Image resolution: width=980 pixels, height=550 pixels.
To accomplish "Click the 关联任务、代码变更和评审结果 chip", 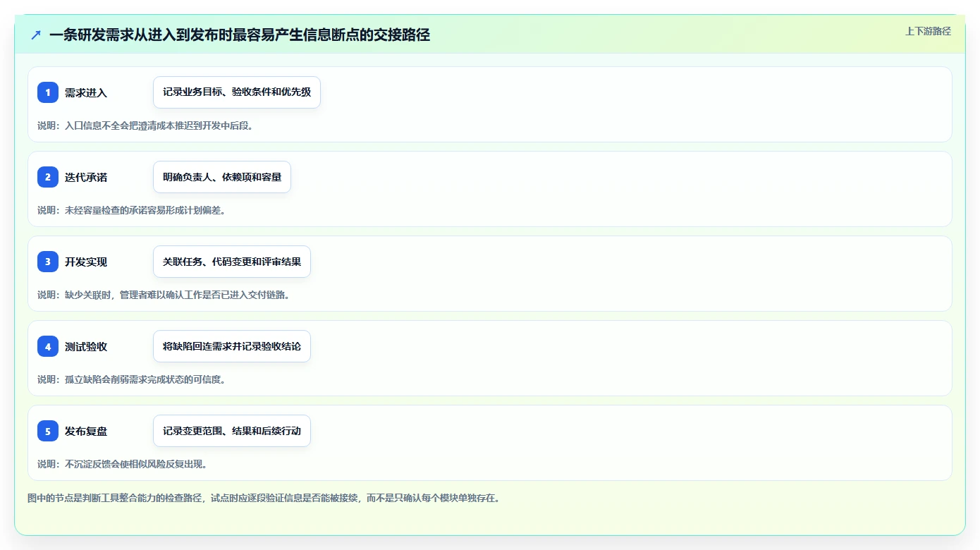I will pos(232,262).
